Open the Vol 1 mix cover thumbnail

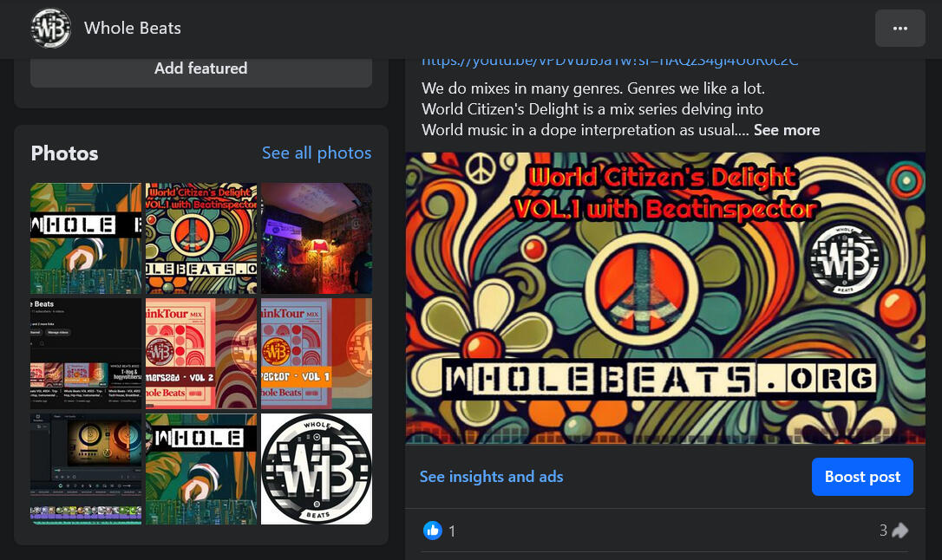coord(317,354)
